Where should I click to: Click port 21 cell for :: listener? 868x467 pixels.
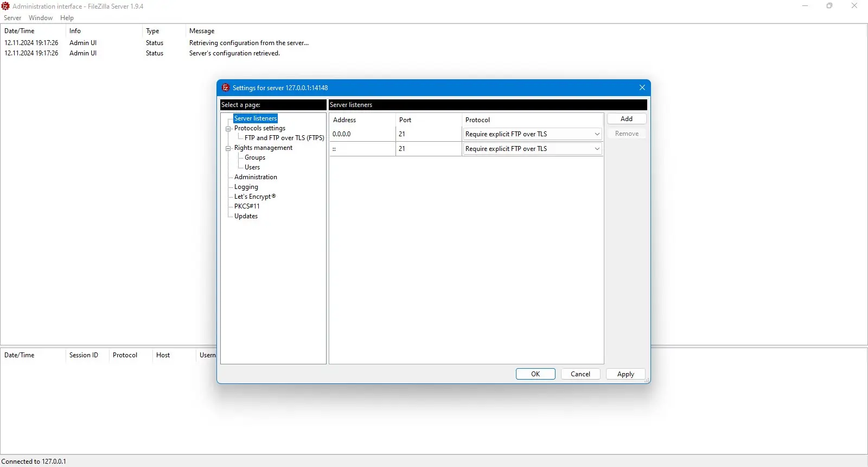pos(429,149)
